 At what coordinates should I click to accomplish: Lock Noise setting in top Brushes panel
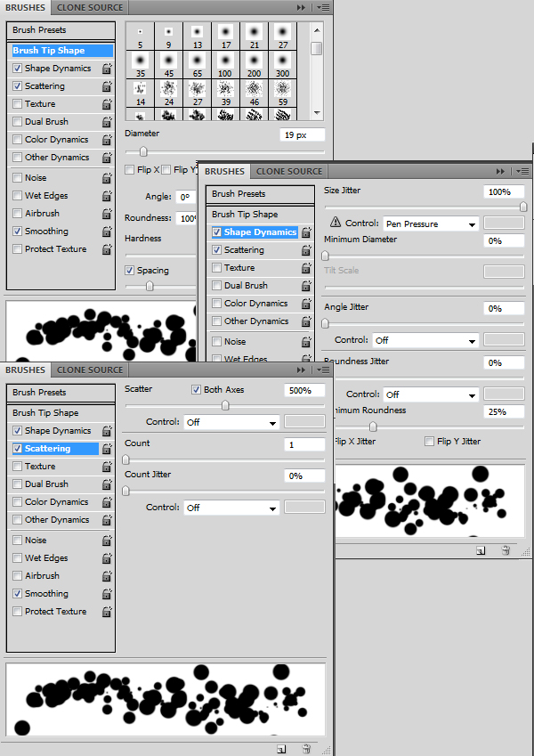[x=107, y=178]
